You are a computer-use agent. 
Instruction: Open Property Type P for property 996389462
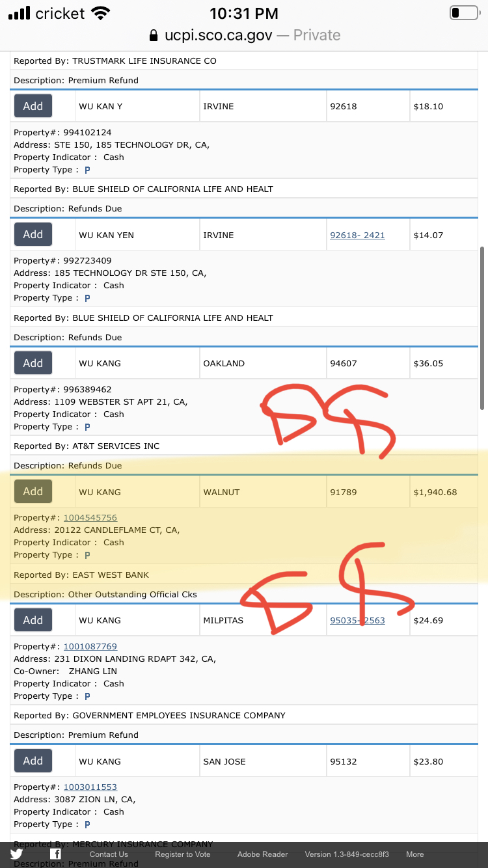coord(87,427)
